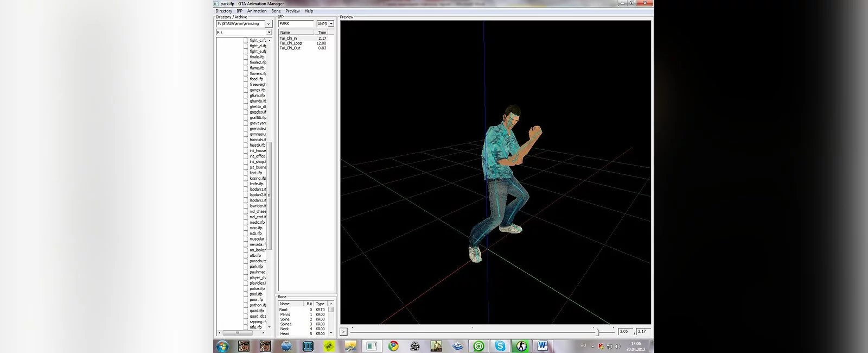868x353 pixels.
Task: Click the Bone list down scroll arrow
Action: 331,333
